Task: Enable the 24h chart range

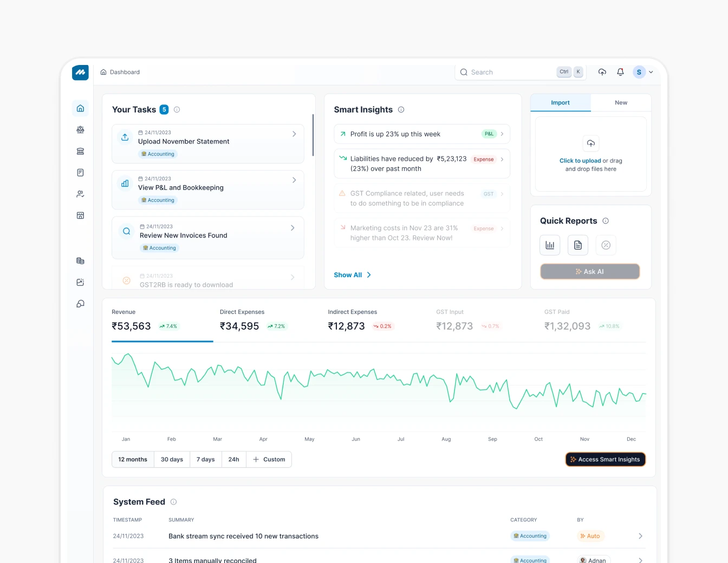Action: 233,459
